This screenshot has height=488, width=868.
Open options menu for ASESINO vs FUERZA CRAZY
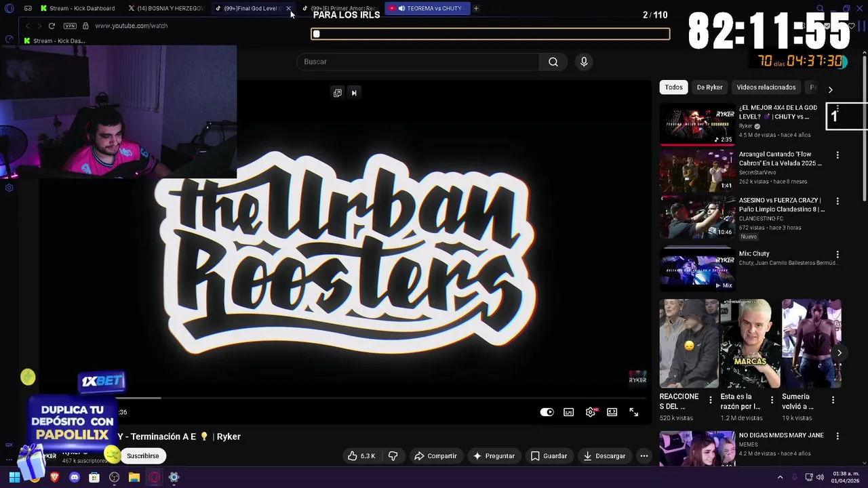click(837, 201)
